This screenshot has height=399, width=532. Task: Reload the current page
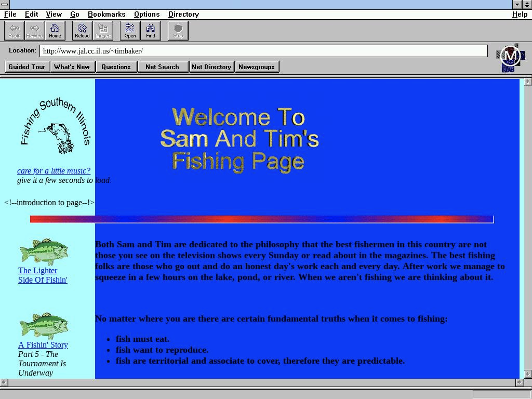(82, 31)
